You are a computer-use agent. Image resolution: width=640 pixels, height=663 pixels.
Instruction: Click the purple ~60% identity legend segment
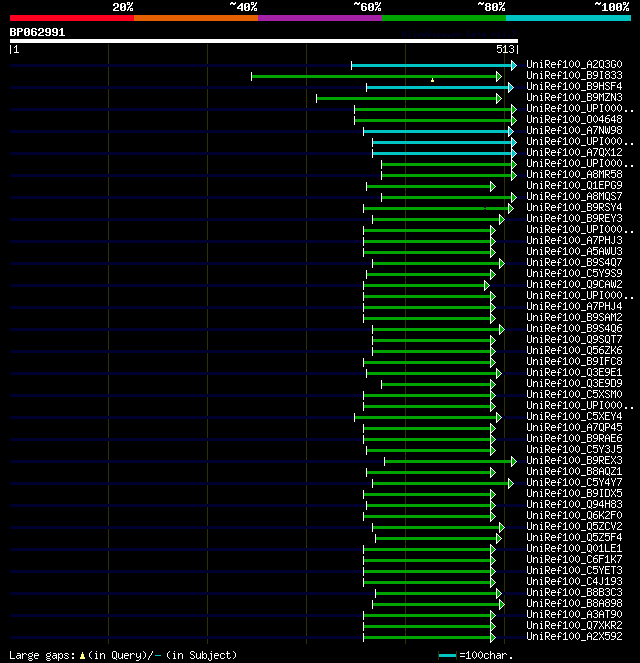click(320, 18)
